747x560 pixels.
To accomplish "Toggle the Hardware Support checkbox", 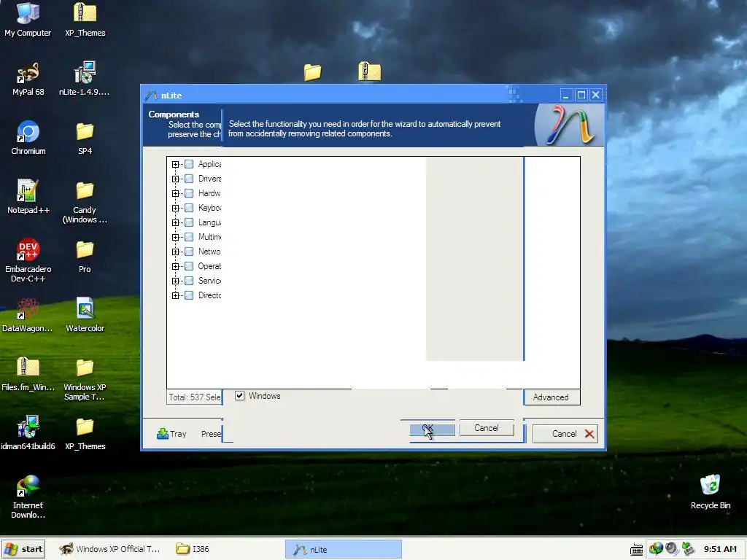I will pos(189,193).
